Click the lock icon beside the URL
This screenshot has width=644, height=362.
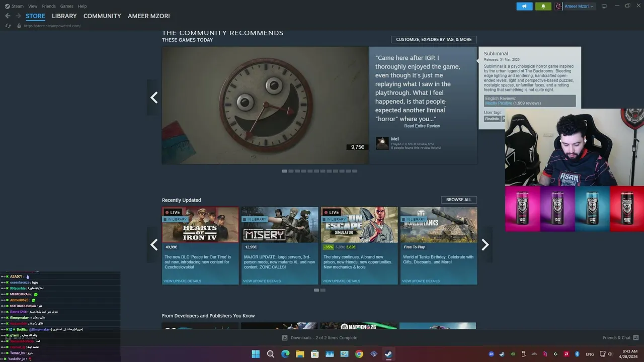tap(19, 26)
